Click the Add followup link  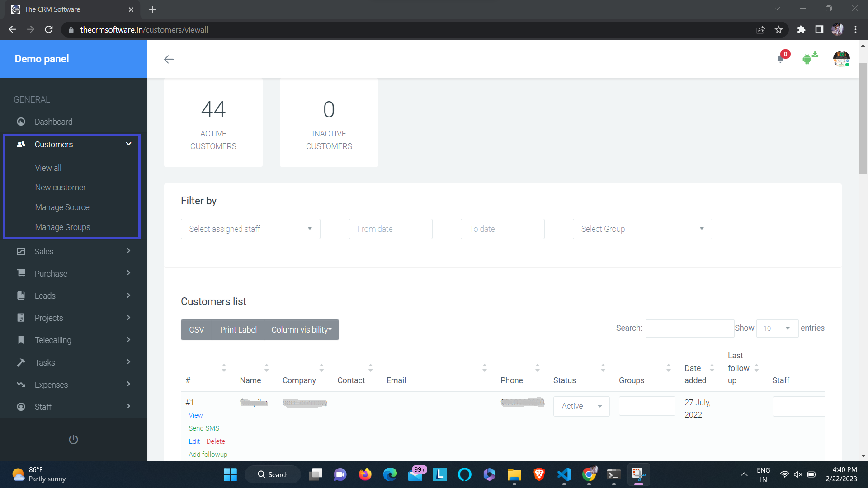tap(208, 454)
